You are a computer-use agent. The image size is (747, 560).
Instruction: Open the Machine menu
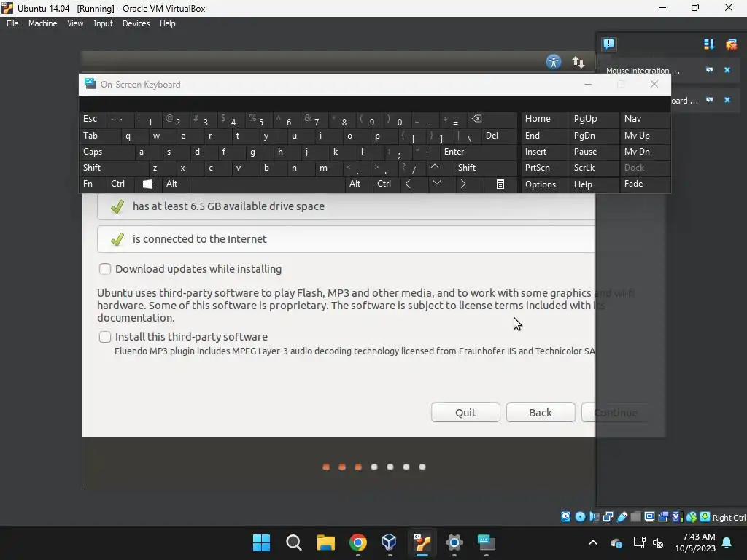(x=42, y=23)
